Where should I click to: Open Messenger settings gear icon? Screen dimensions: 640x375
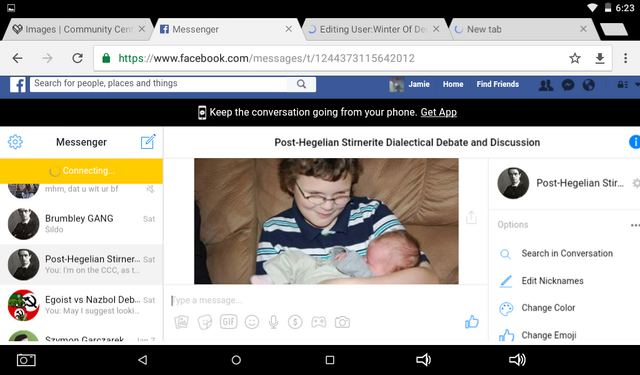pos(15,142)
